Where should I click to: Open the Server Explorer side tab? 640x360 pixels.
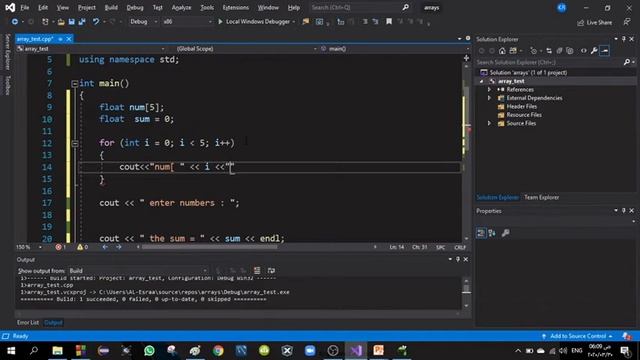click(7, 52)
